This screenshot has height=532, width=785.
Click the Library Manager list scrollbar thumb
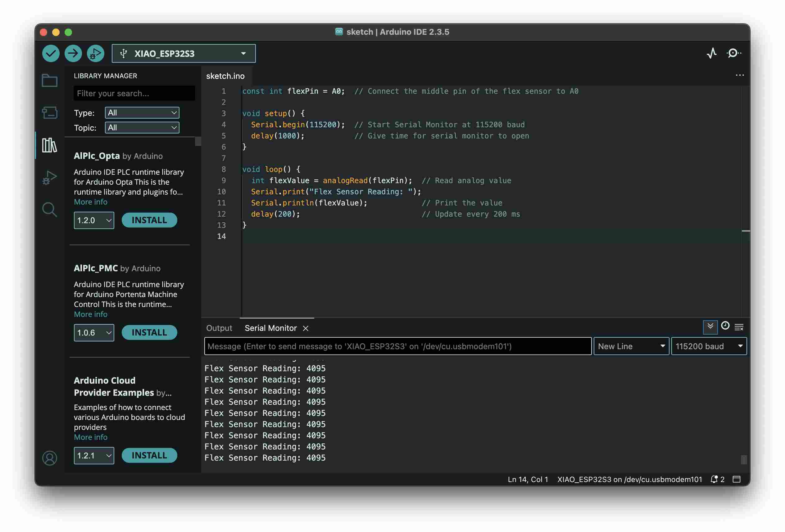click(x=197, y=141)
